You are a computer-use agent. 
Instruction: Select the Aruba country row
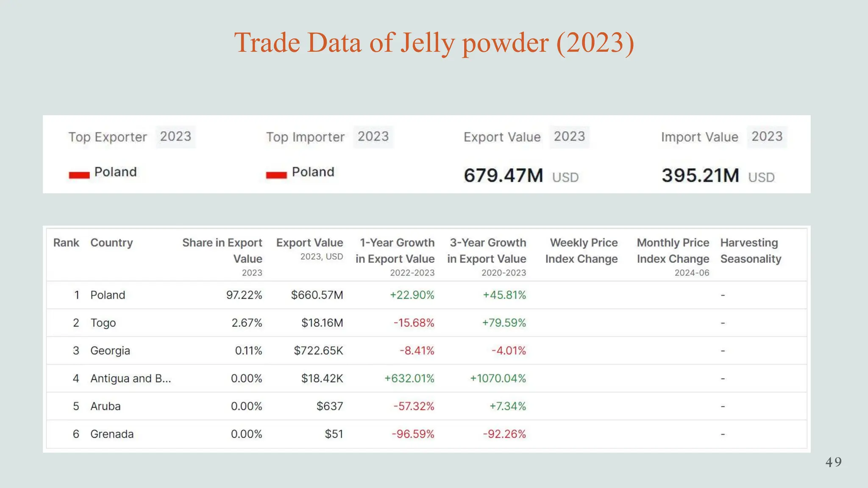pos(426,406)
